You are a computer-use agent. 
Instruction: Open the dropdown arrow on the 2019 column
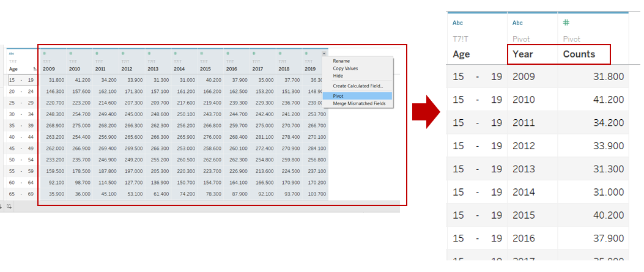(324, 54)
